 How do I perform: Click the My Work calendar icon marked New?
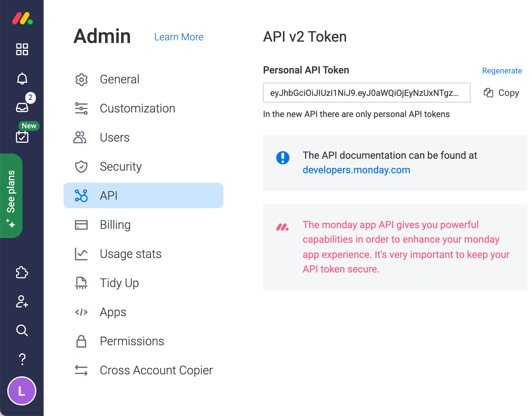pos(22,137)
